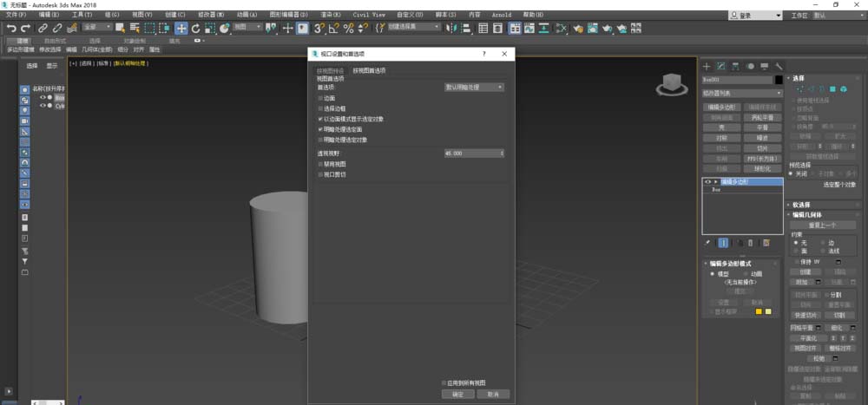Click the 确定 button in dialog
868x405 pixels.
pyautogui.click(x=458, y=394)
